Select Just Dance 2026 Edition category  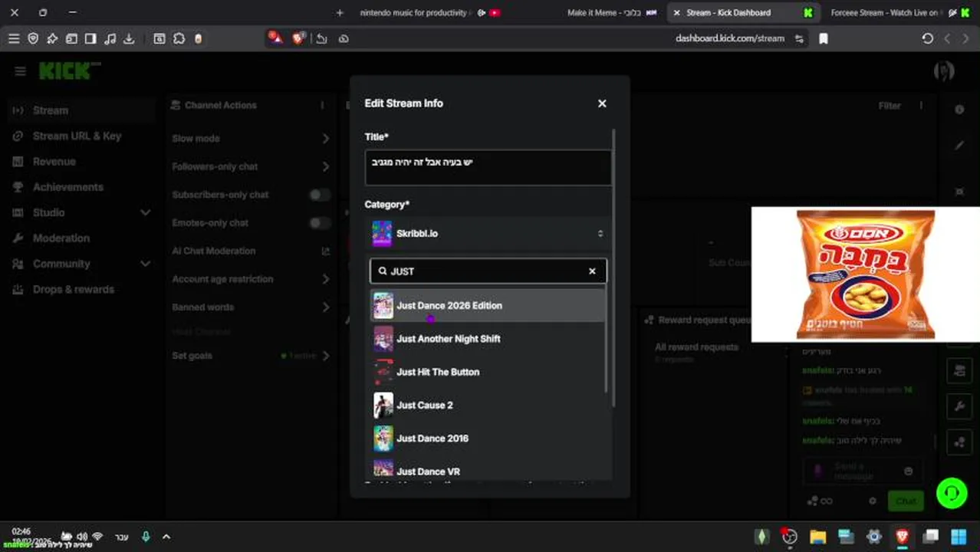coord(488,306)
